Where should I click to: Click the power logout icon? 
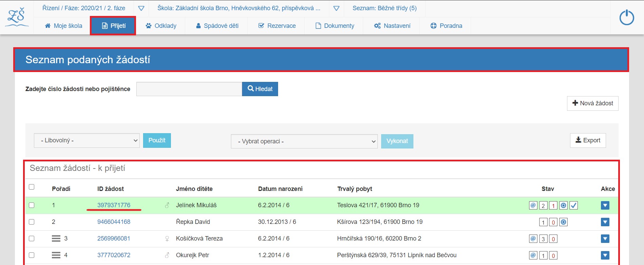pyautogui.click(x=627, y=17)
